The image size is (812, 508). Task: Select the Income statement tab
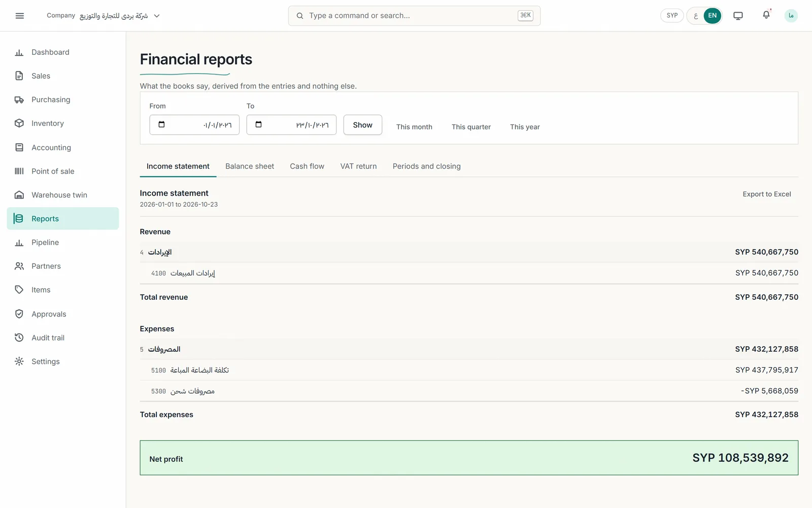178,166
